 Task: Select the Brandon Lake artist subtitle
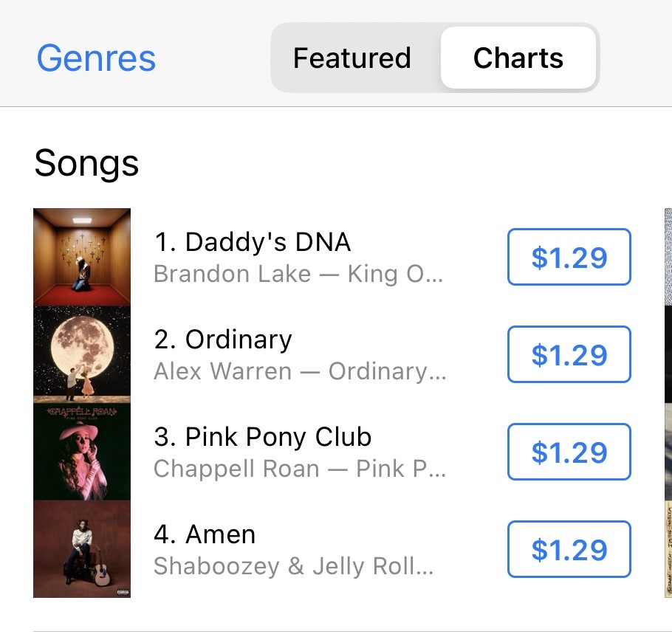(298, 274)
